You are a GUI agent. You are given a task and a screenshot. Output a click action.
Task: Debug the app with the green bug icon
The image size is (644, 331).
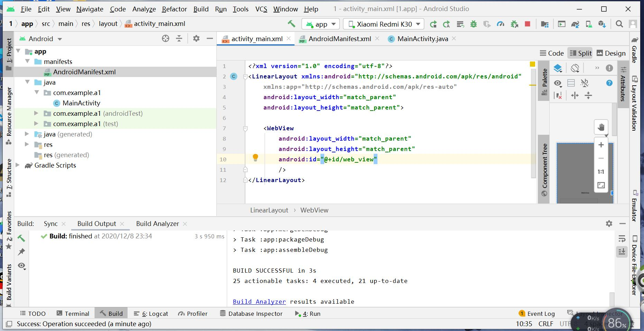[x=474, y=24]
